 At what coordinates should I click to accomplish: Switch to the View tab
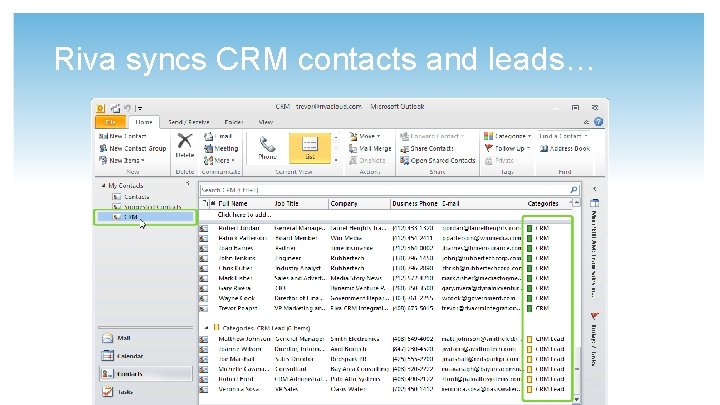point(266,122)
